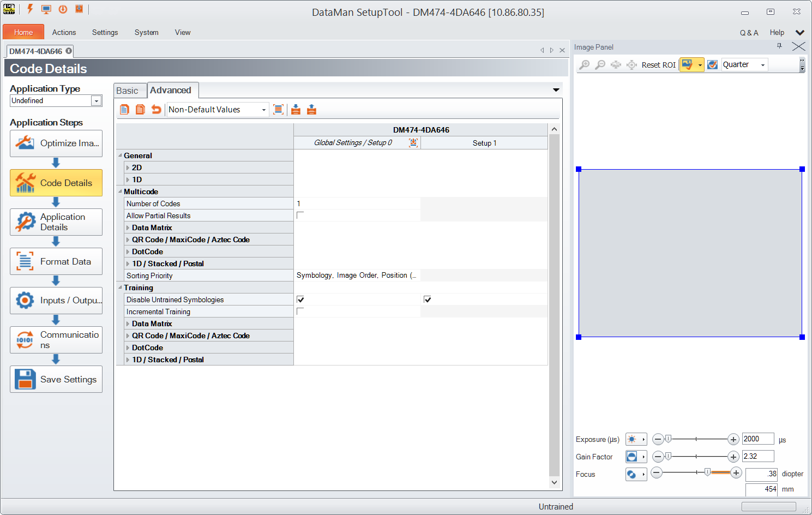The image size is (812, 515).
Task: Click the import settings down-arrow icon
Action: click(x=296, y=110)
